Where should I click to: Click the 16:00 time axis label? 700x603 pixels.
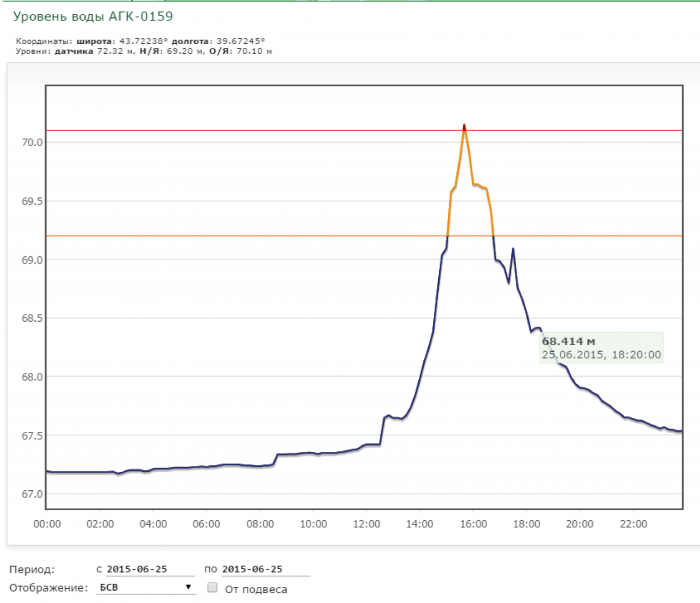(473, 524)
